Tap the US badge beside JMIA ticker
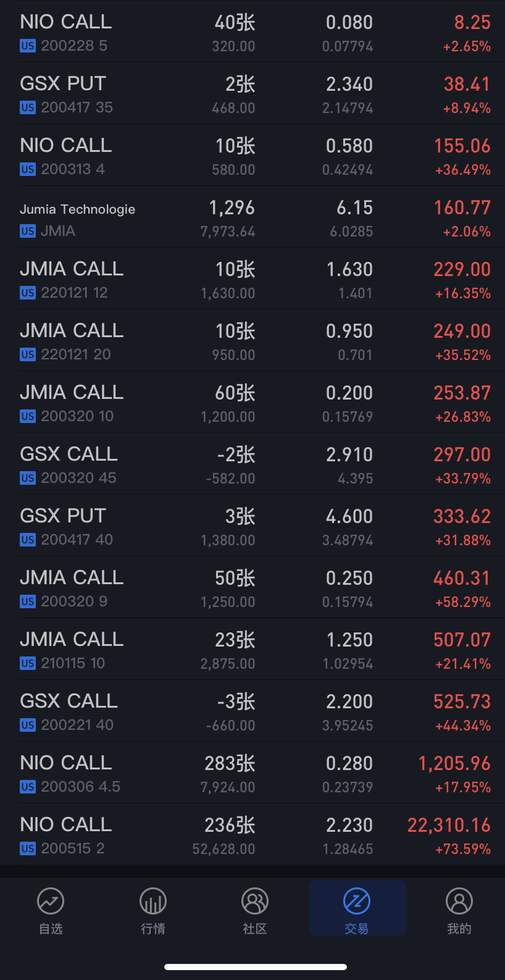 (x=28, y=231)
